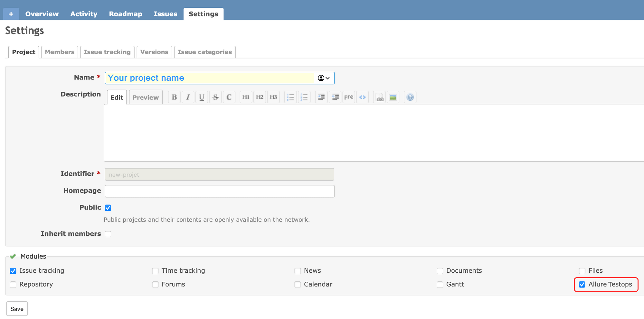The width and height of the screenshot is (644, 319).
Task: Open the user selector dropdown next to project name
Action: click(323, 78)
